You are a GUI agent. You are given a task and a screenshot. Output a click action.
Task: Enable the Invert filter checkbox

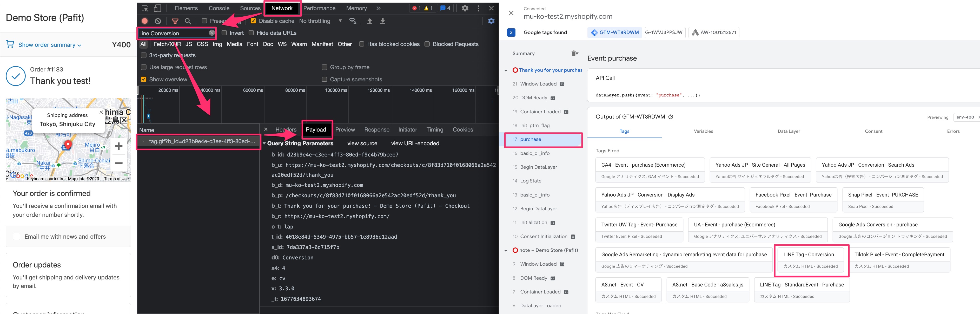(x=224, y=33)
